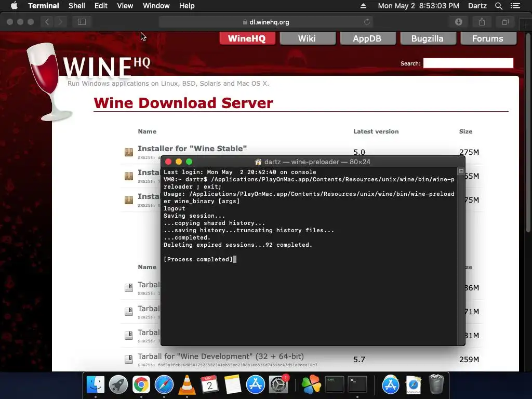
Task: Click the "[Process completed]" line in Terminal
Action: point(198,259)
